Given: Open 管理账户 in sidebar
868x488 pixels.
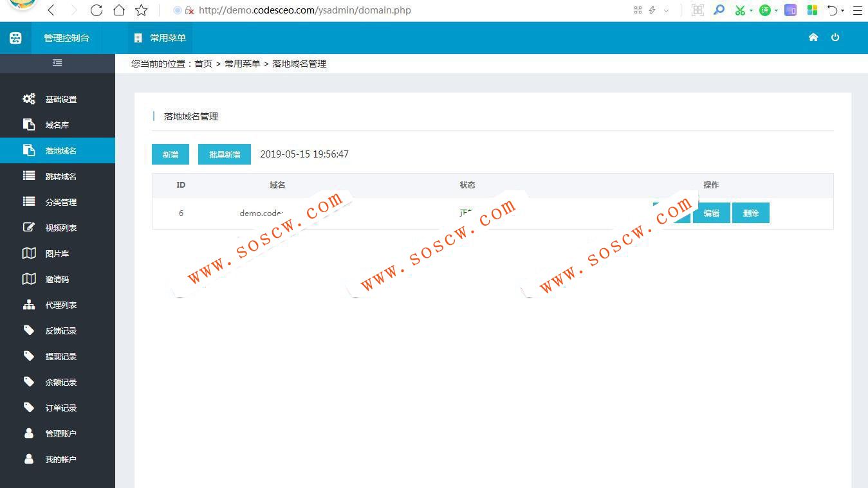Looking at the screenshot, I should point(57,433).
